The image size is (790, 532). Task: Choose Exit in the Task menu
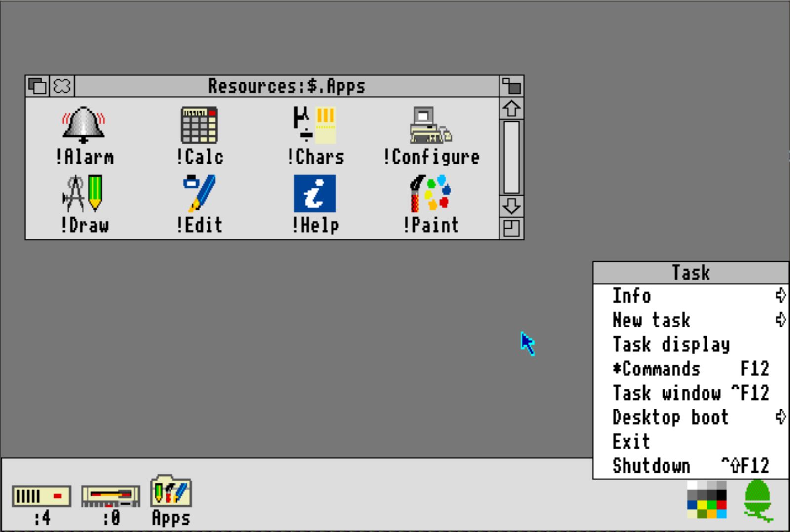[691, 441]
